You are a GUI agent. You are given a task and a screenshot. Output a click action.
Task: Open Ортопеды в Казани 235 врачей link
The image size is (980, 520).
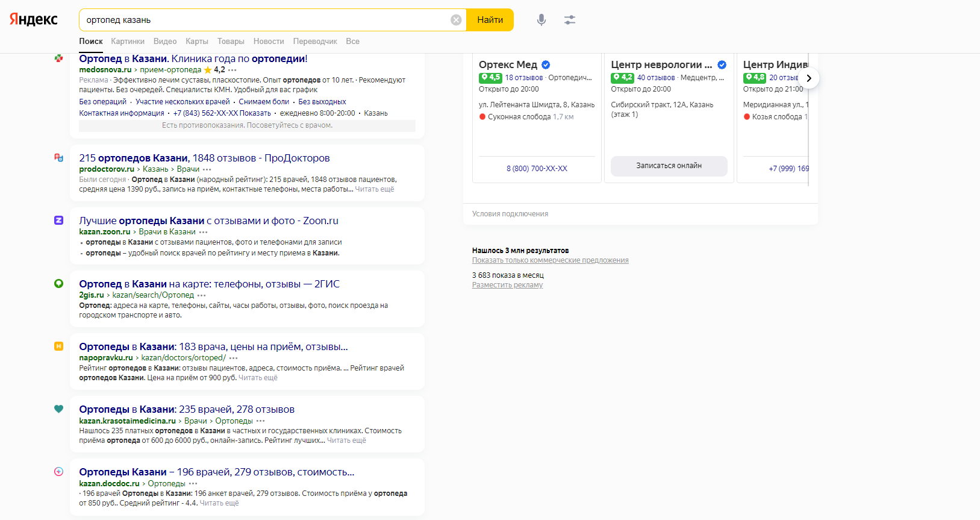pyautogui.click(x=187, y=409)
